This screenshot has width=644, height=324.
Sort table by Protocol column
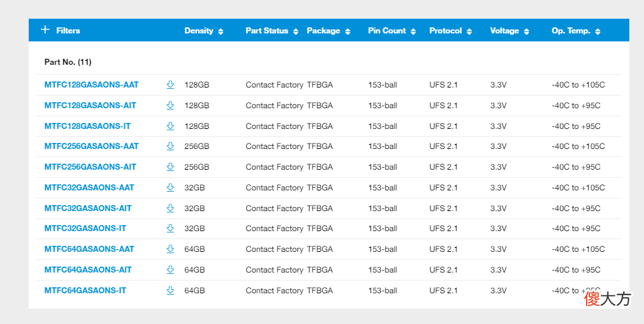(x=450, y=31)
